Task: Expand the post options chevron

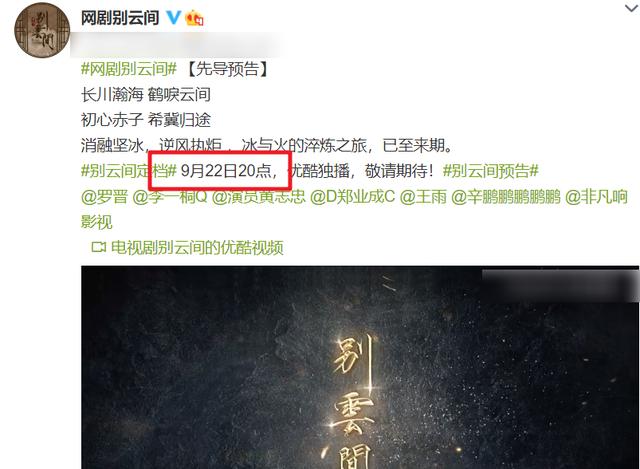Action: (632, 8)
